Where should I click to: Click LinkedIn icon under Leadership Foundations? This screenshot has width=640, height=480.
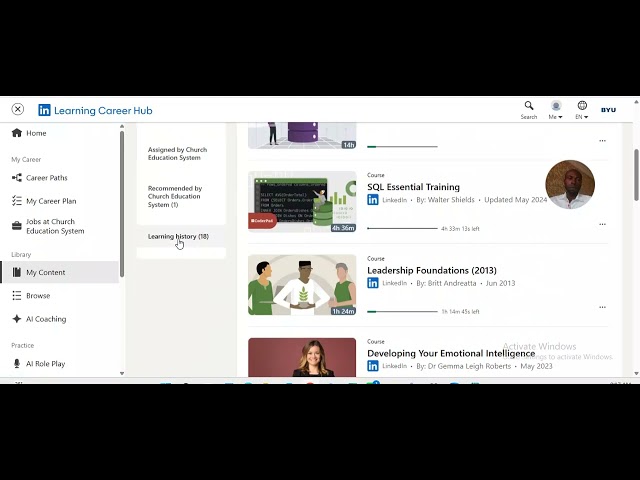pos(373,283)
